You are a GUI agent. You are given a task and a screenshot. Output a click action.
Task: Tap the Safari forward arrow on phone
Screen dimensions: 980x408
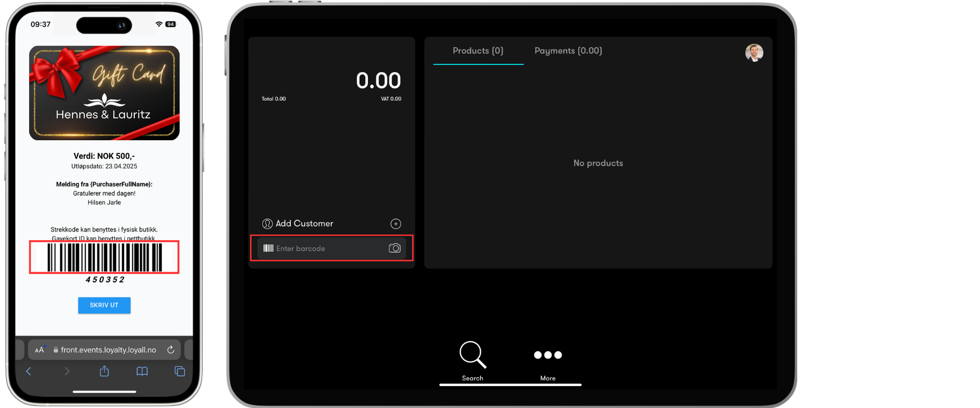(67, 371)
